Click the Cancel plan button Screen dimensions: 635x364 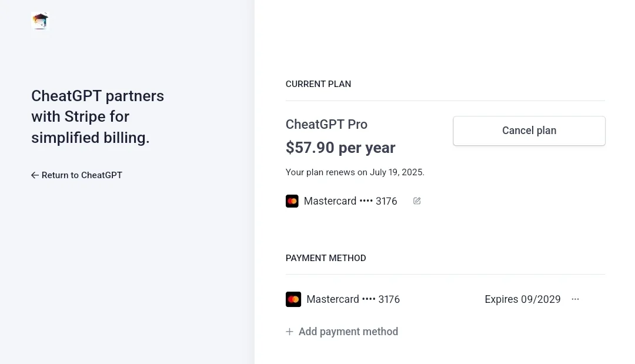(x=529, y=131)
